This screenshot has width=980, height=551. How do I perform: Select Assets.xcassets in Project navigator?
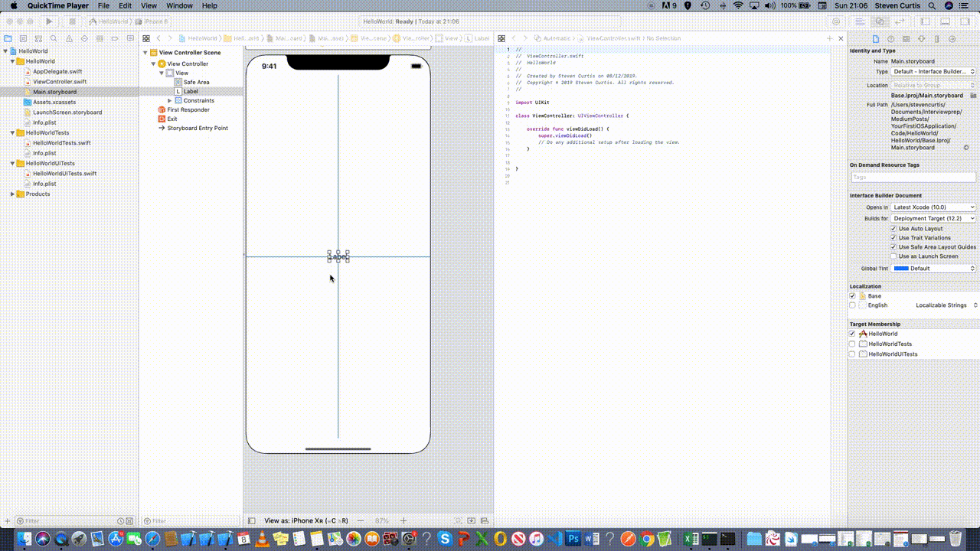point(55,102)
